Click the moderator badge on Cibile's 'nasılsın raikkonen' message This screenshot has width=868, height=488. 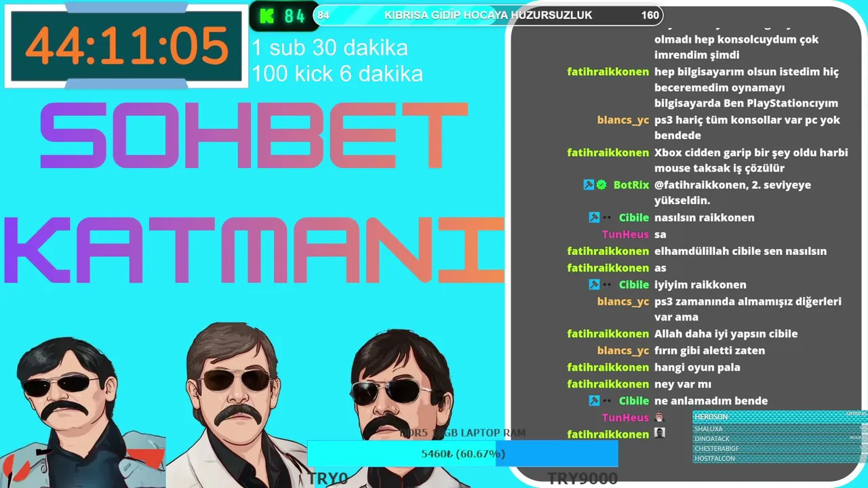594,218
